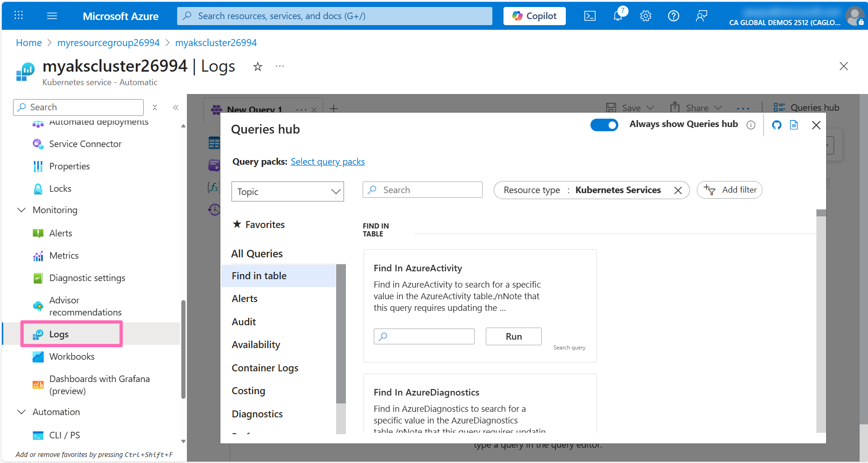Open Cloud Shell from the top bar
Screen dimensions: 868x463
pyautogui.click(x=590, y=16)
